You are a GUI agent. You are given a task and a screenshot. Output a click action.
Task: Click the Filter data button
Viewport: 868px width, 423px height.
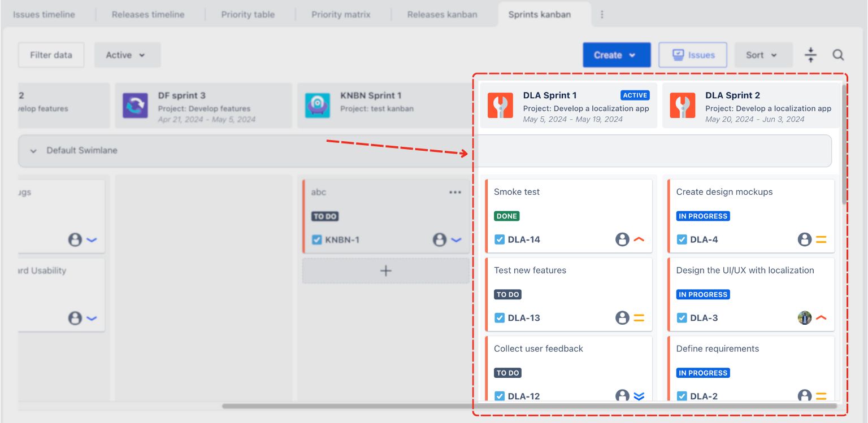(x=51, y=55)
